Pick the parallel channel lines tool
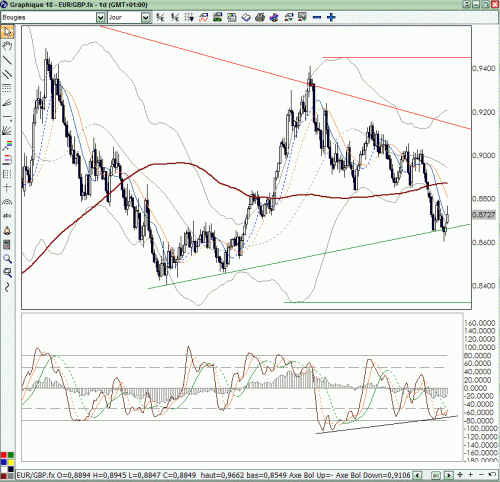This screenshot has height=482, width=500. coord(7,74)
